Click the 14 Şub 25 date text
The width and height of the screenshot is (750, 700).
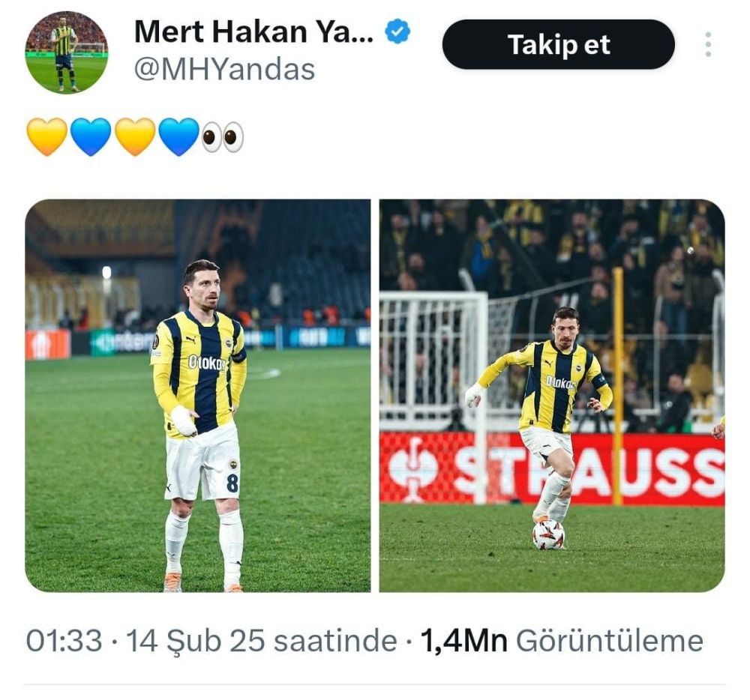pyautogui.click(x=195, y=641)
